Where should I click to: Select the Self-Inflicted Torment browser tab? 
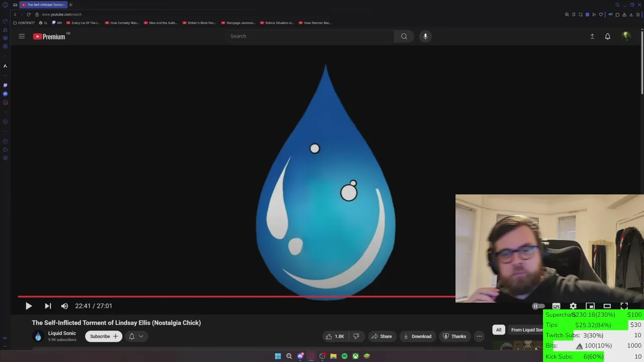pos(43,5)
